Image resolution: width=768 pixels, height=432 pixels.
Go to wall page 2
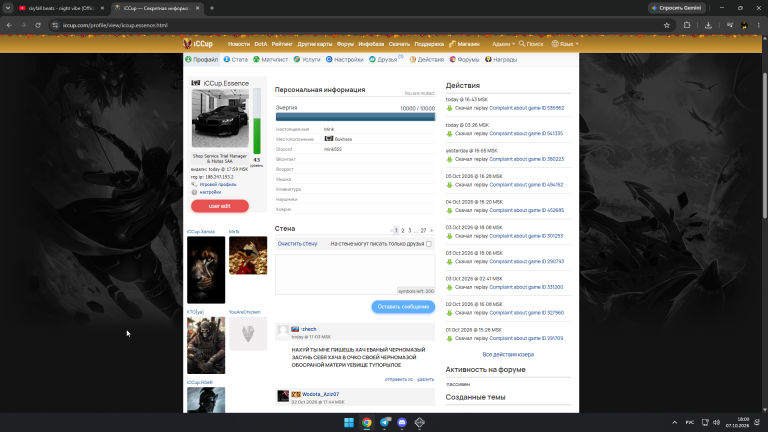403,230
